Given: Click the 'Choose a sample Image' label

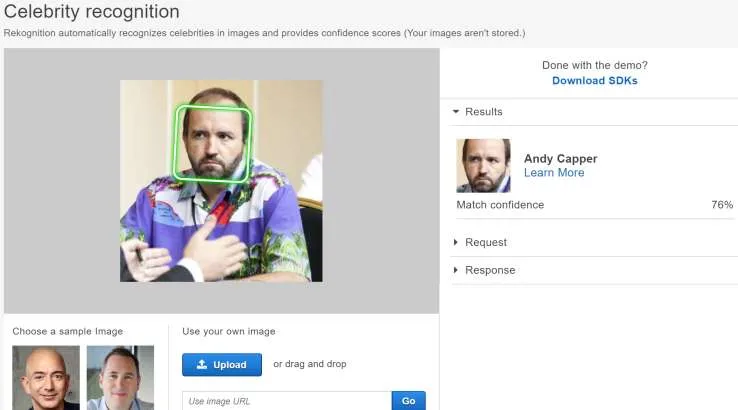Looking at the screenshot, I should (68, 331).
